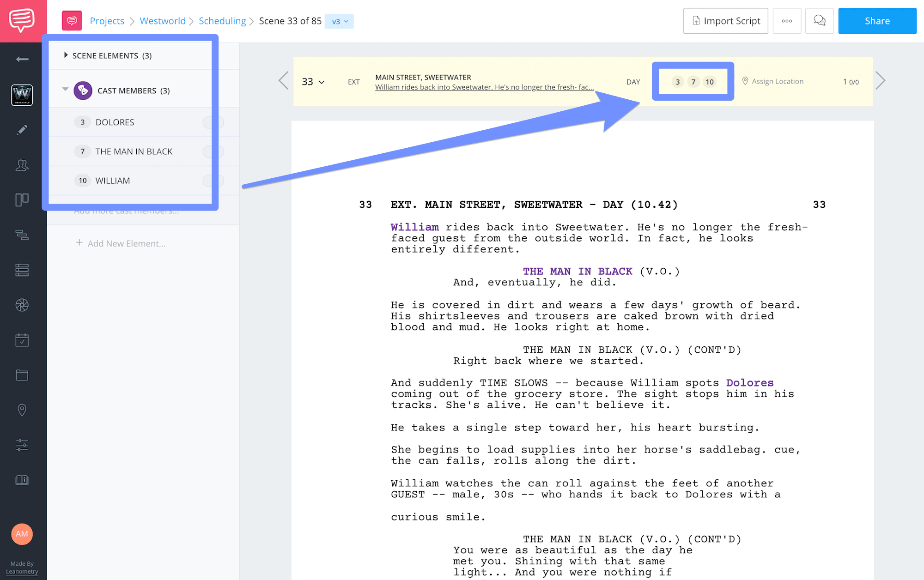
Task: Open the calendar icon in sidebar
Action: click(x=22, y=340)
